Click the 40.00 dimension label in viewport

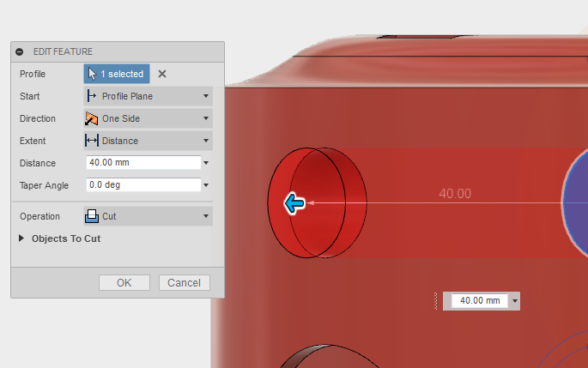coord(455,194)
